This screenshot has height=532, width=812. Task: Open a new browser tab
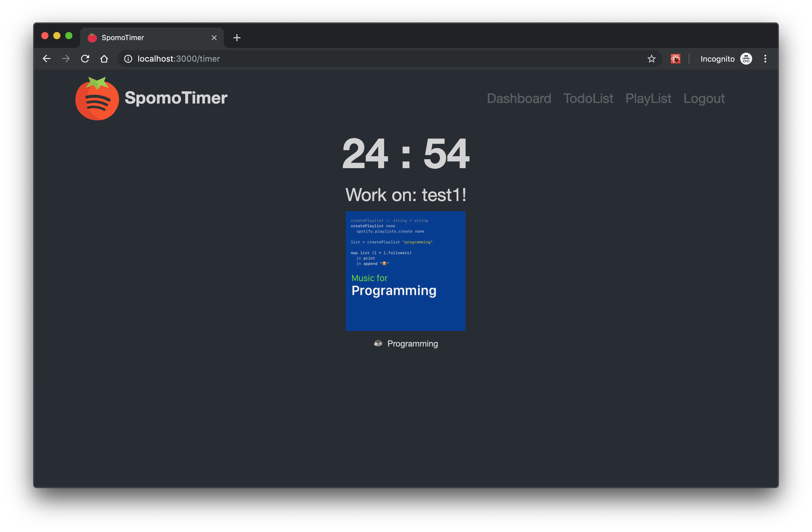tap(237, 37)
